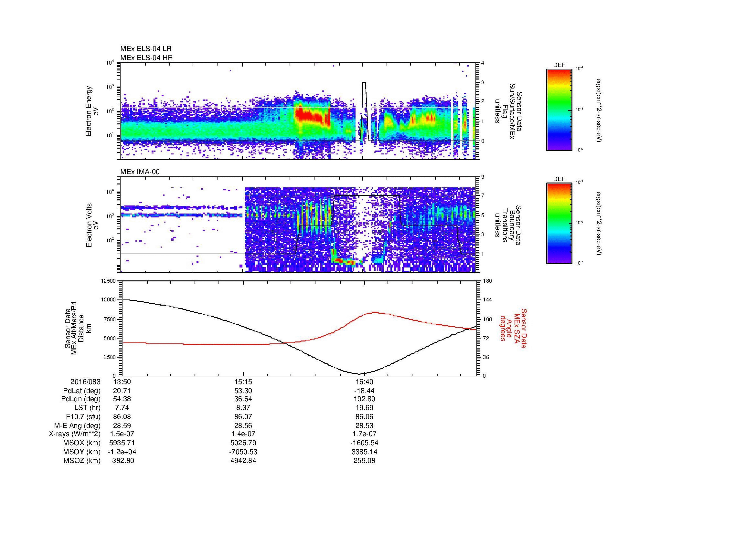This screenshot has height=534, width=756.
Task: Click the M-E Ang value 28.53
Action: [x=364, y=425]
